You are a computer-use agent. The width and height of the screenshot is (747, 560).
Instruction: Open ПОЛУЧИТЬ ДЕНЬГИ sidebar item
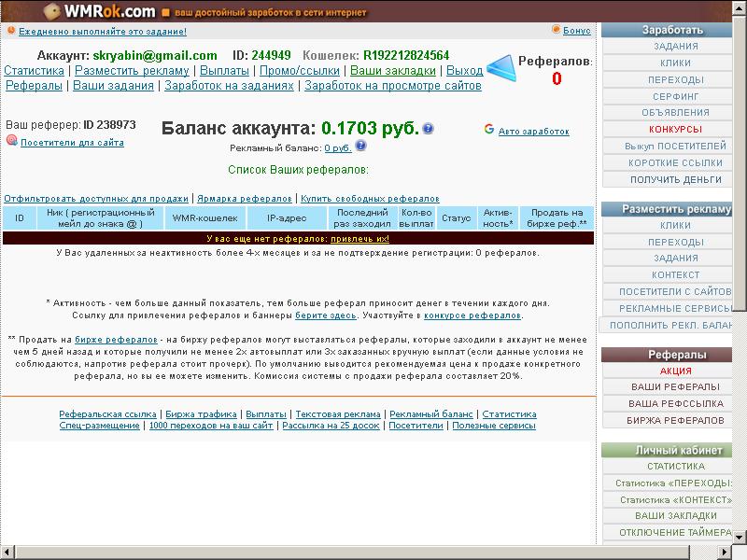coord(668,179)
